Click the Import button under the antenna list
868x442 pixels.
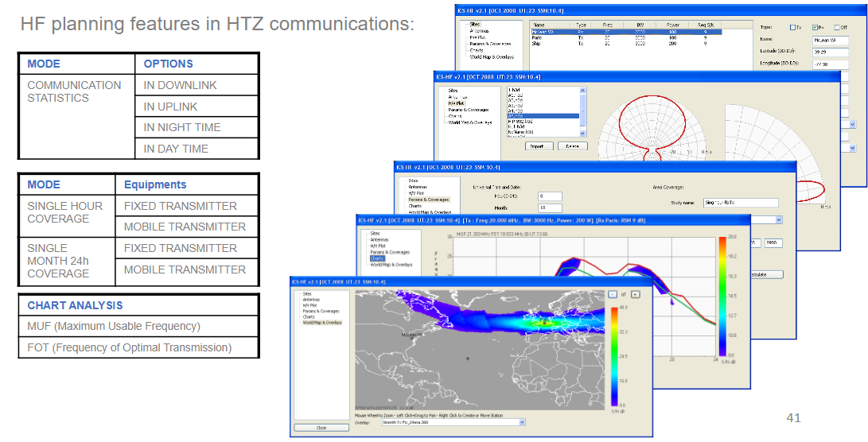click(x=539, y=146)
